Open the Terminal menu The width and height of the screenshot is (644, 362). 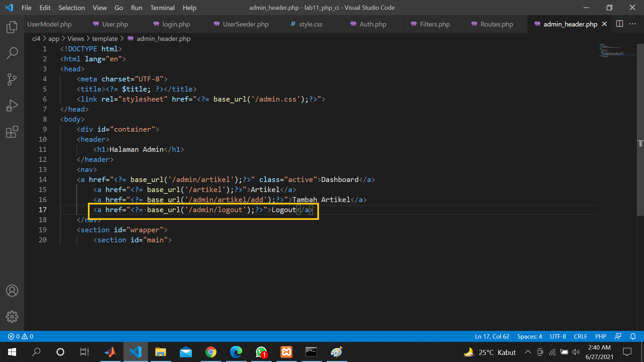[162, 7]
